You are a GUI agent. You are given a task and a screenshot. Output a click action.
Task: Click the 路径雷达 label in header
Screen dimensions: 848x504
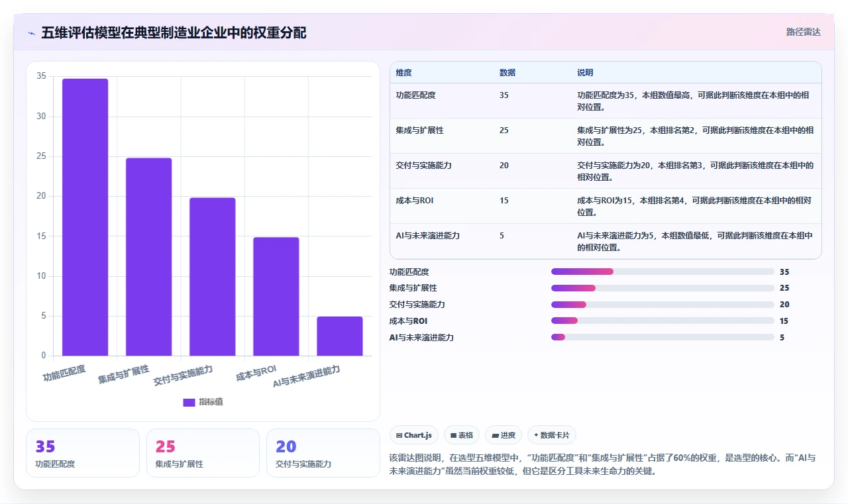pos(803,32)
